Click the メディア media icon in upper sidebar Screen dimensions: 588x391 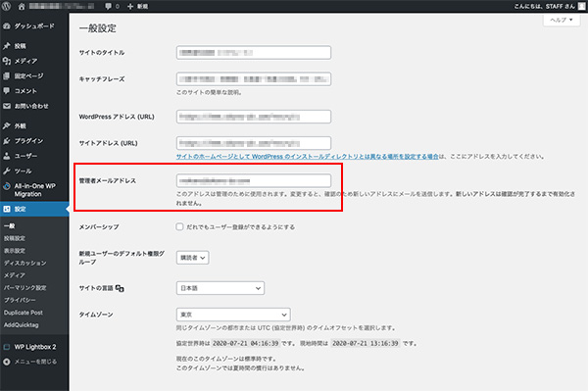coord(7,61)
